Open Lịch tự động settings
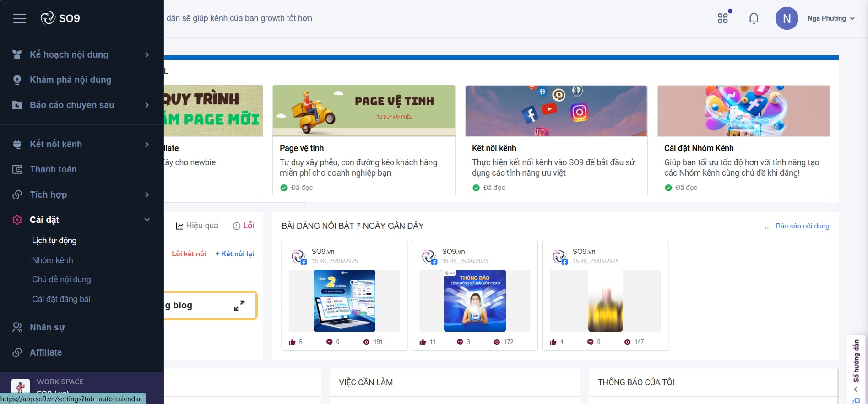Image resolution: width=868 pixels, height=404 pixels. tap(54, 241)
